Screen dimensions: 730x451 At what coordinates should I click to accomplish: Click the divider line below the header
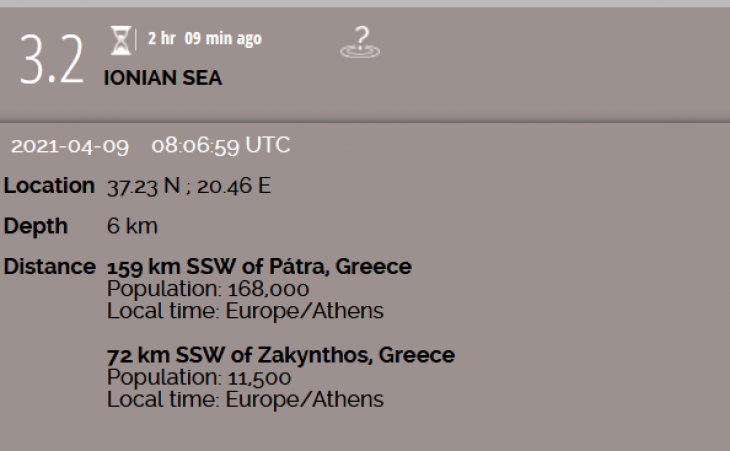(365, 122)
